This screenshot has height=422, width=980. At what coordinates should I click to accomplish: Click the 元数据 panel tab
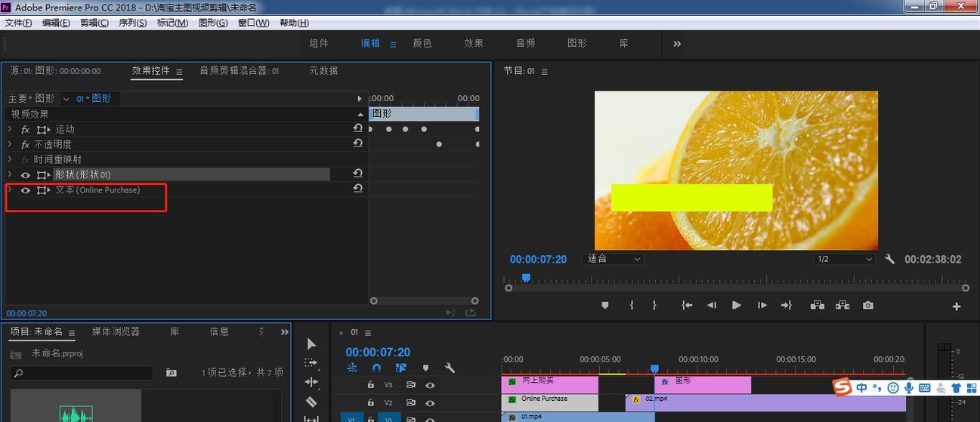323,71
